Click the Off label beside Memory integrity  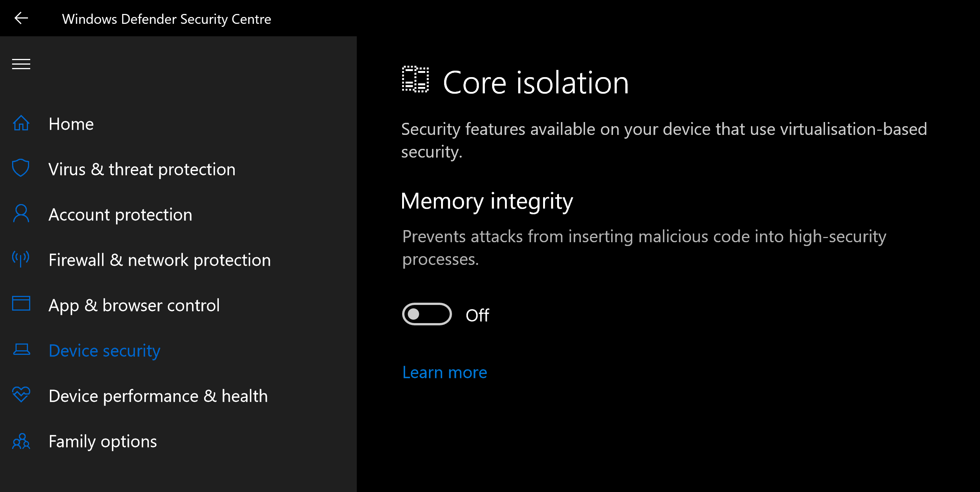(477, 315)
